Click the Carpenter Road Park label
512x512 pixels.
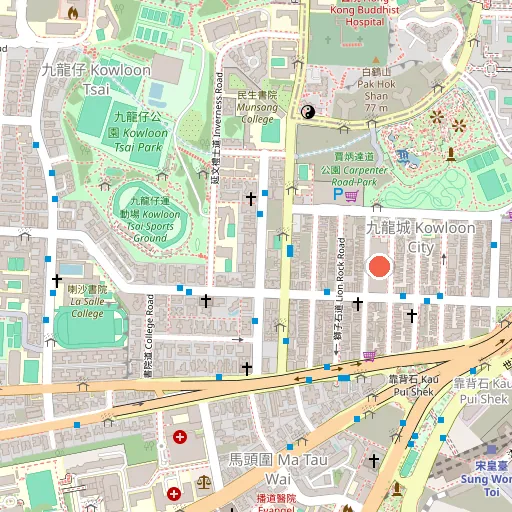tap(354, 169)
